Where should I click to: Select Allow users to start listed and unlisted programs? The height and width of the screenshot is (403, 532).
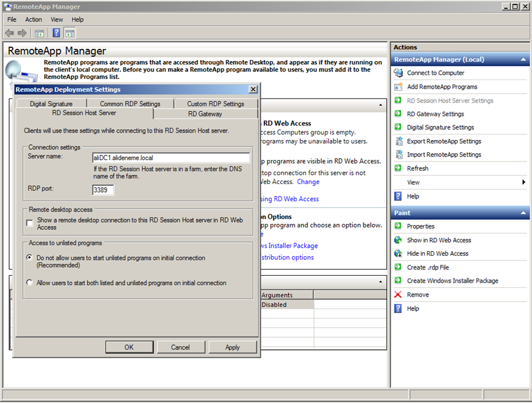point(29,283)
